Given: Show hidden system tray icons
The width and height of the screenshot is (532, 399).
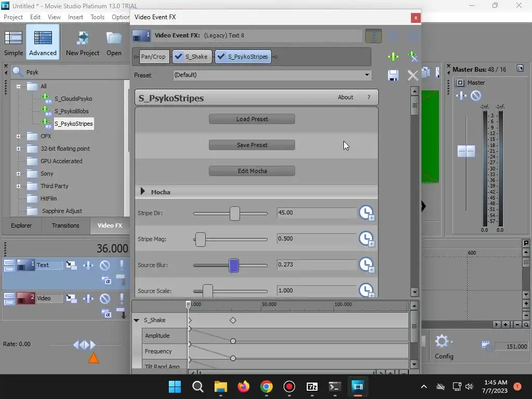Looking at the screenshot, I should (x=424, y=387).
